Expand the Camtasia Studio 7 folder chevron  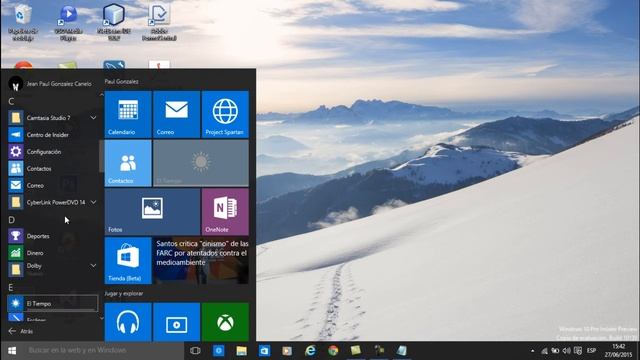click(93, 118)
